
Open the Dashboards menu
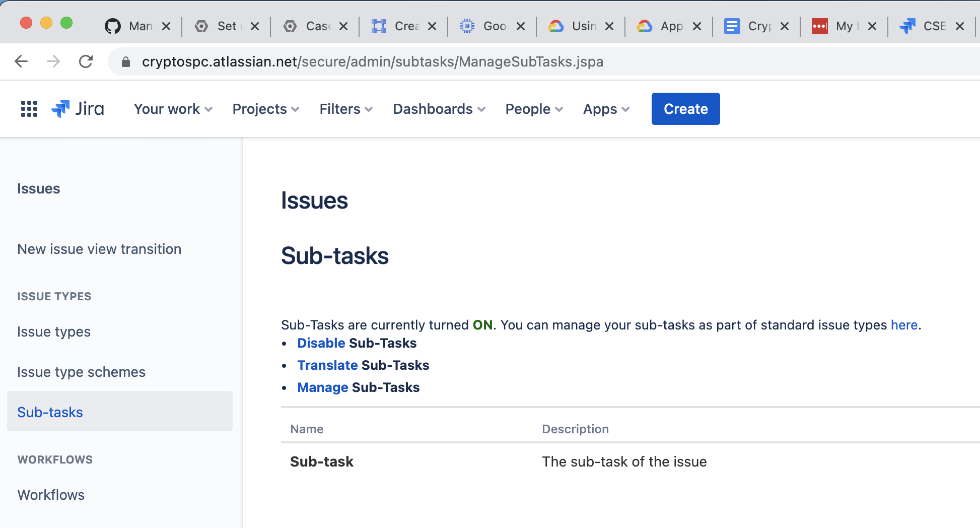coord(439,109)
